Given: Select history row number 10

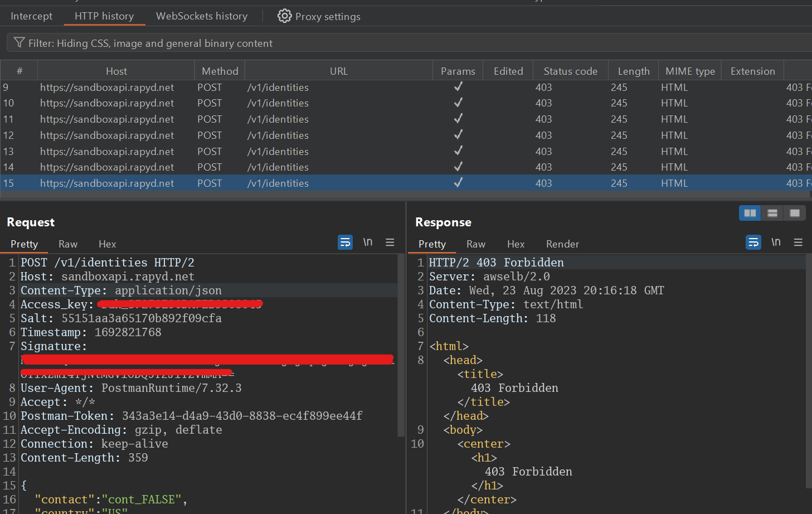Looking at the screenshot, I should pyautogui.click(x=406, y=103).
